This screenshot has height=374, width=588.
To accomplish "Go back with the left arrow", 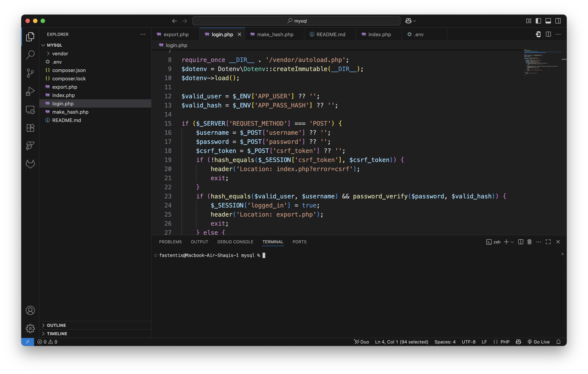I will [x=175, y=21].
